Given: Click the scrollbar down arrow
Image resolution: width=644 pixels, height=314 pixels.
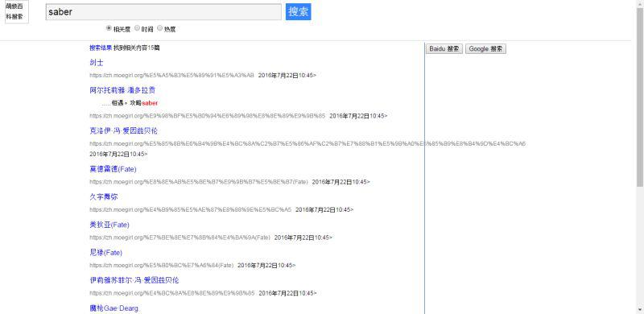Looking at the screenshot, I should coord(640,309).
